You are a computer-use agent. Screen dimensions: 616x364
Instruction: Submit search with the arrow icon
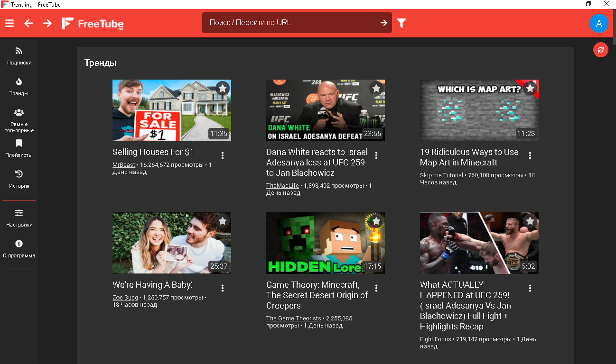(x=383, y=23)
